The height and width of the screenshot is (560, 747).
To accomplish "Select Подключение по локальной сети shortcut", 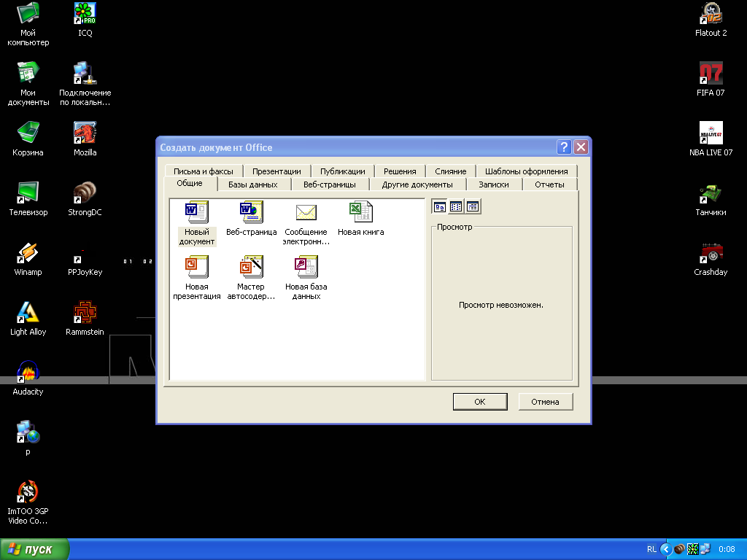I will pyautogui.click(x=85, y=84).
